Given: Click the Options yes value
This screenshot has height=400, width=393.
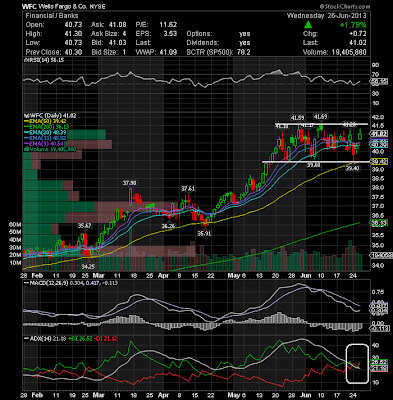Looking at the screenshot, I should [244, 34].
